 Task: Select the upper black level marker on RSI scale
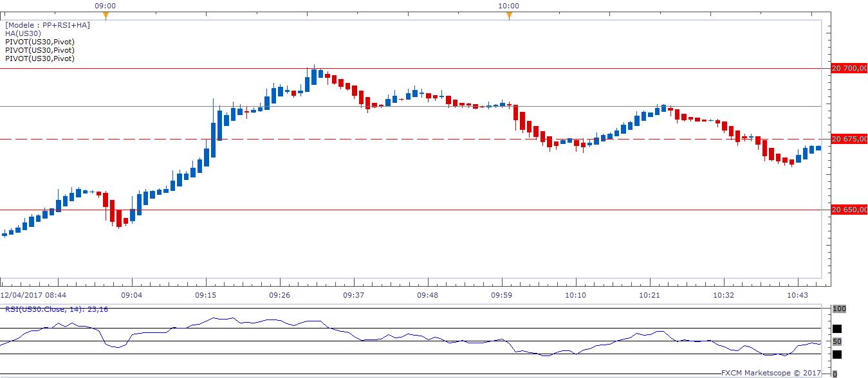click(x=837, y=328)
